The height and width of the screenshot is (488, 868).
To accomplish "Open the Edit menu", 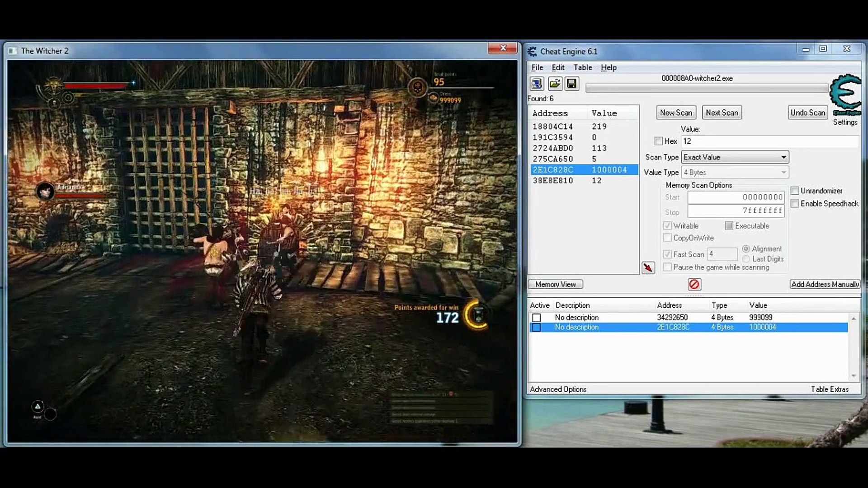I will (558, 67).
